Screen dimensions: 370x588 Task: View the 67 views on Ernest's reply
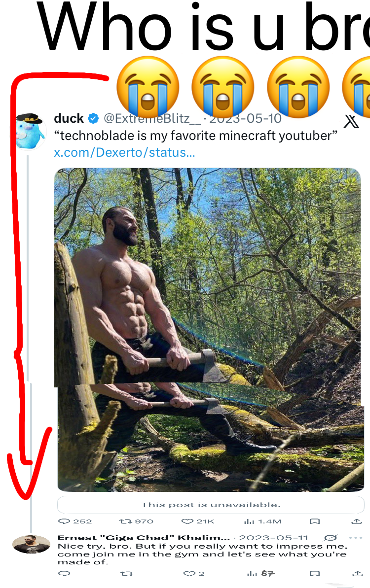261,573
